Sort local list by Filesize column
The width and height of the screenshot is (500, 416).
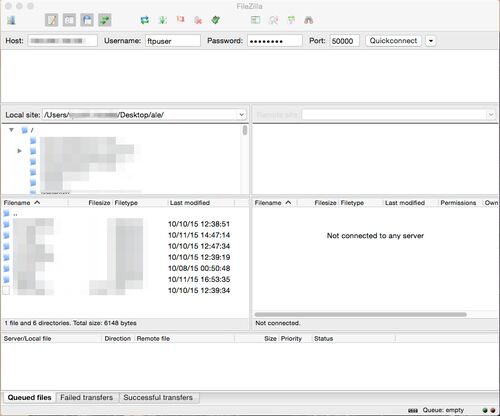click(x=90, y=203)
